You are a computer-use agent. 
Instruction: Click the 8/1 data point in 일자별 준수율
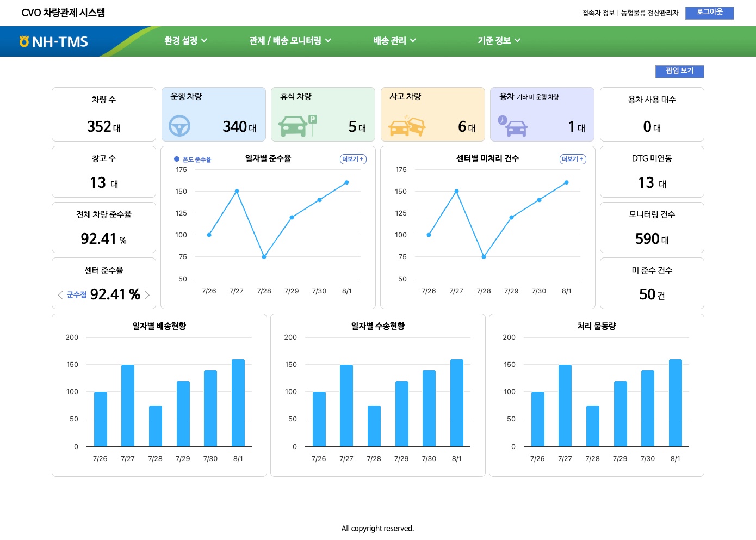(346, 182)
